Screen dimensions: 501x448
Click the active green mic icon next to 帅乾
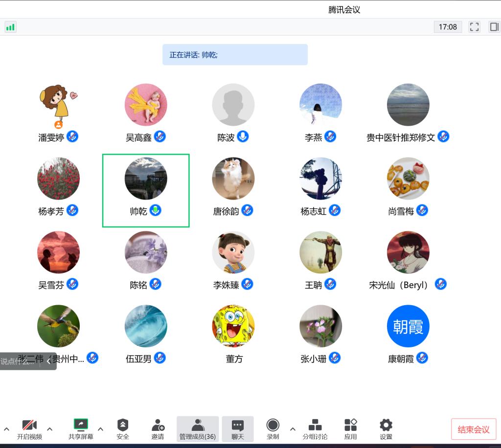[155, 210]
